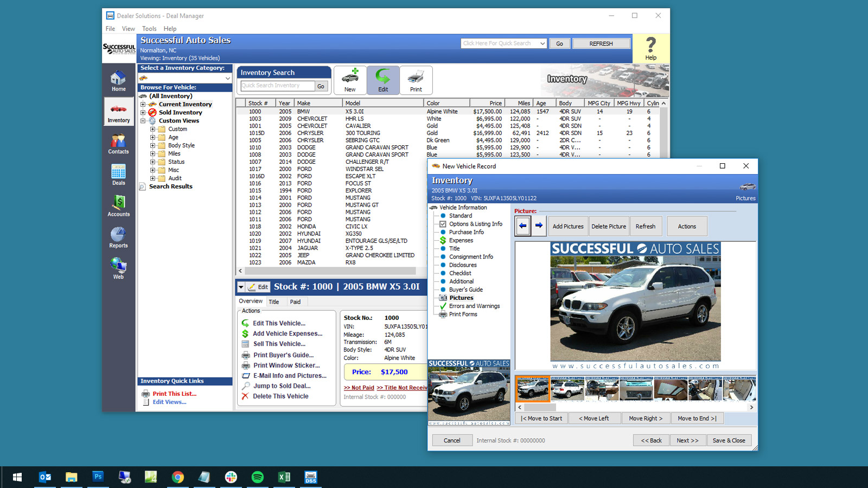
Task: Open the Deals sidebar icon
Action: pos(118,175)
